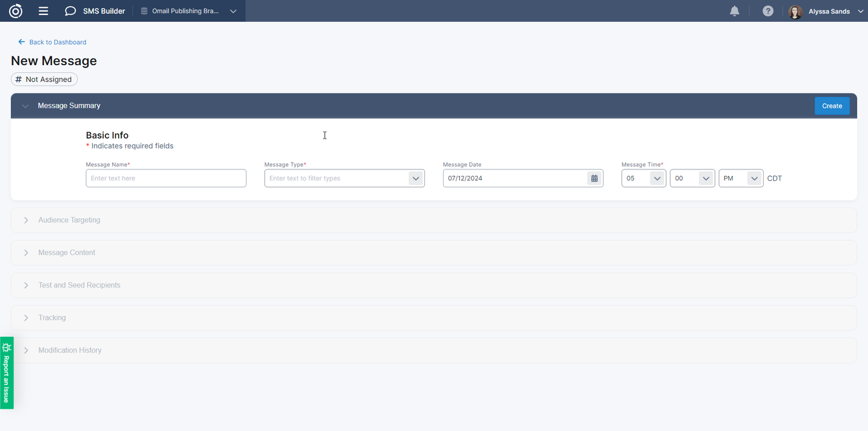Expand the Message Type dropdown arrow
868x431 pixels.
coord(415,178)
